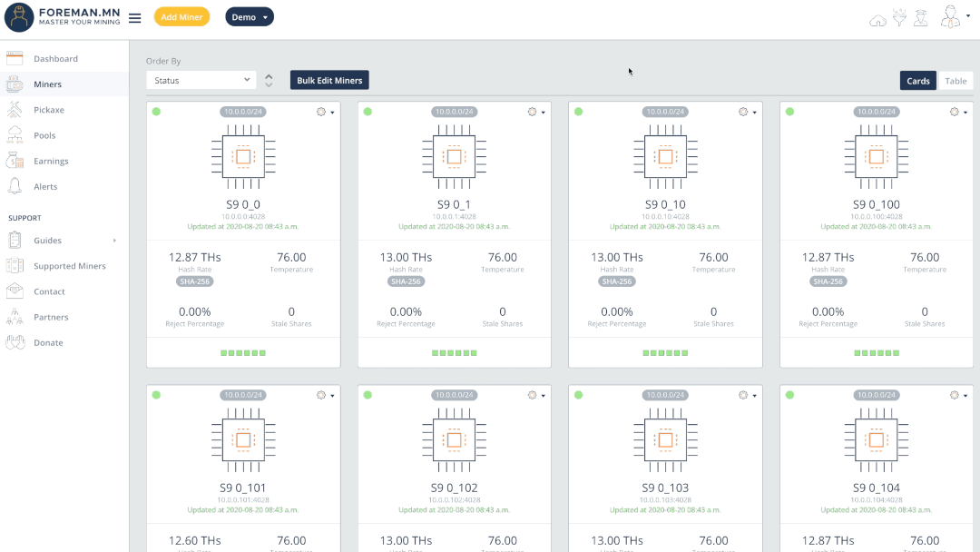
Task: Click the Supported Miners sidebar icon
Action: (15, 266)
